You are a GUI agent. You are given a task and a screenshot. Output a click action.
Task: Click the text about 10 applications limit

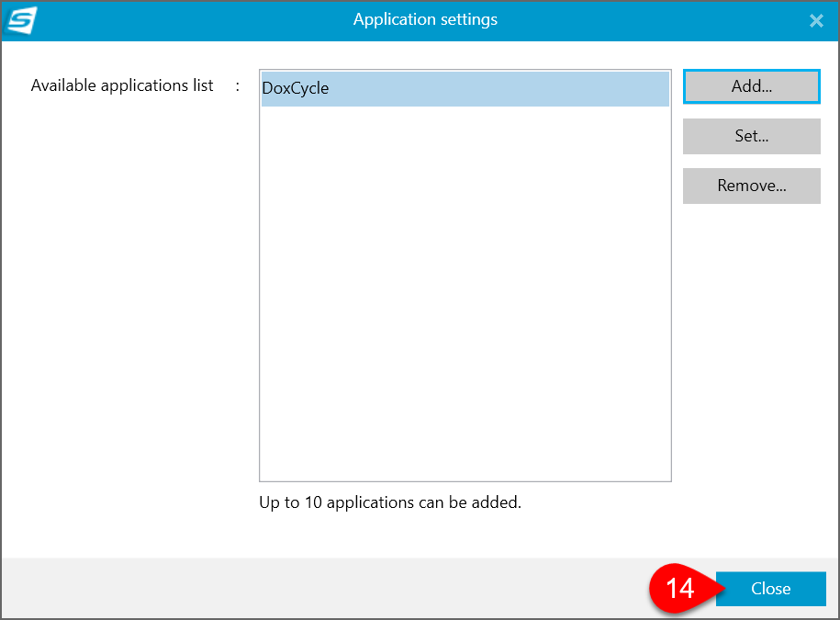389,502
